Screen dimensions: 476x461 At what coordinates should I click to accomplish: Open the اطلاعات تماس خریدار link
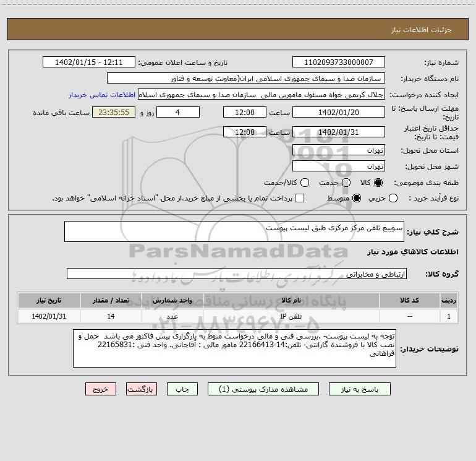tap(102, 95)
